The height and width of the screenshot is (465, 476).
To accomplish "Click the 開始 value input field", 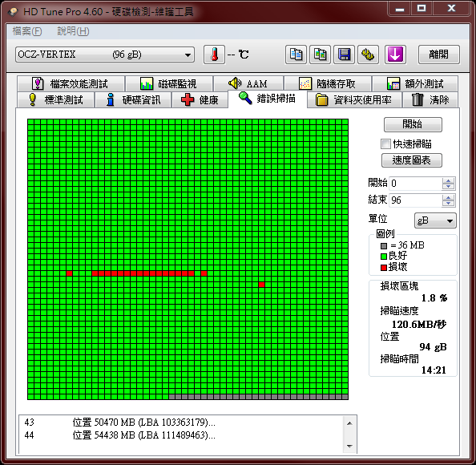I will [415, 184].
